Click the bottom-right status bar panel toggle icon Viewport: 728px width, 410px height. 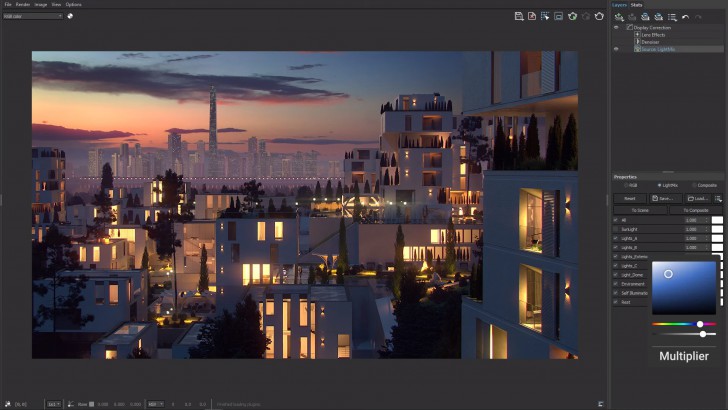pos(601,404)
